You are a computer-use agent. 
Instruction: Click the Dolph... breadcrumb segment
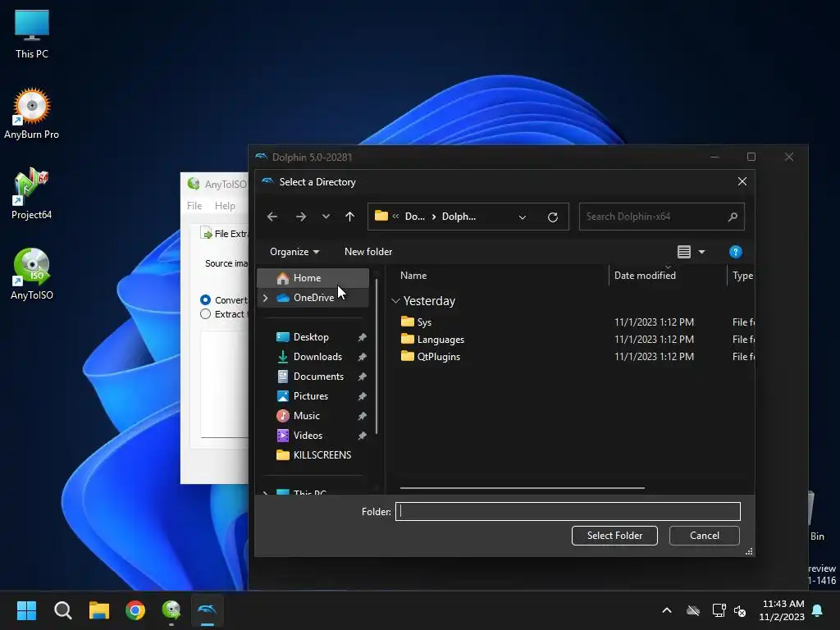tap(459, 217)
